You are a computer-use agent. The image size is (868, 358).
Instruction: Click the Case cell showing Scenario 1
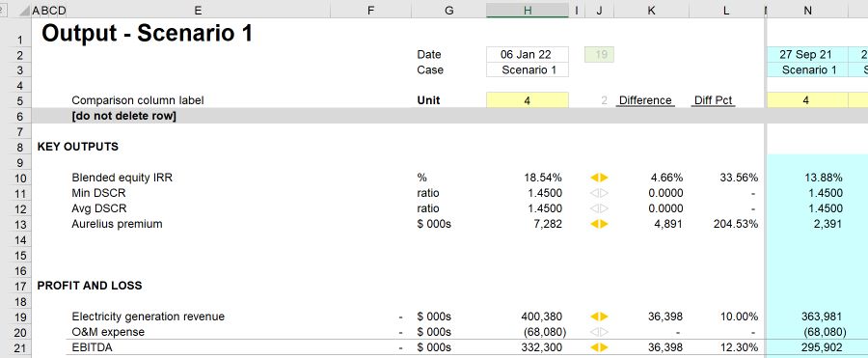[x=528, y=69]
